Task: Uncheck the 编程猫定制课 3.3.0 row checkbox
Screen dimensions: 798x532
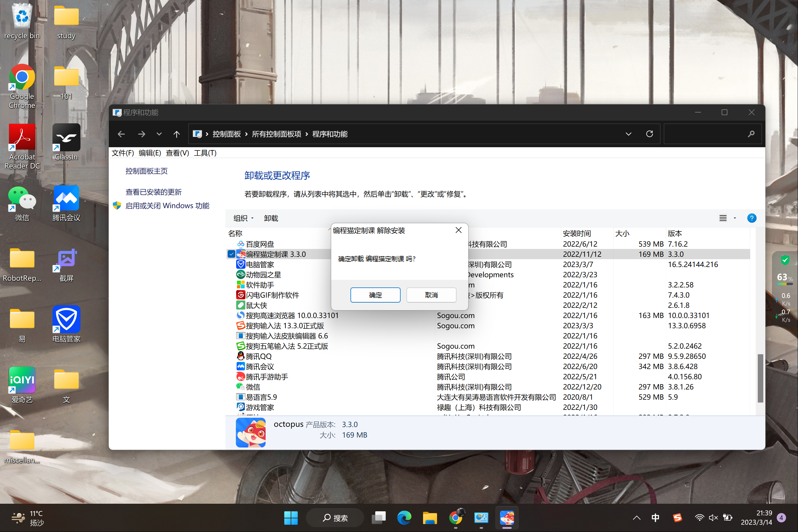Action: click(231, 254)
